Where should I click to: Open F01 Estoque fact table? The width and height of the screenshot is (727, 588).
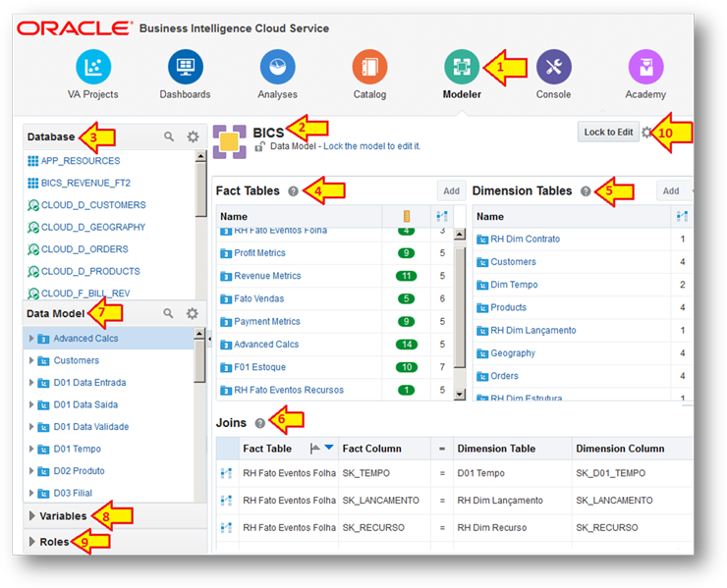259,367
